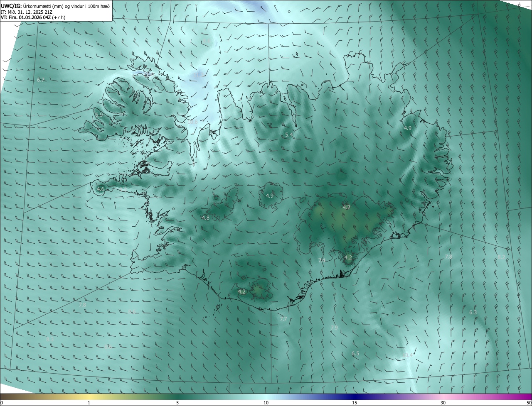
Task: Click the IT: Mið. 31. 12. 2025 21Z line
Action: (27, 12)
